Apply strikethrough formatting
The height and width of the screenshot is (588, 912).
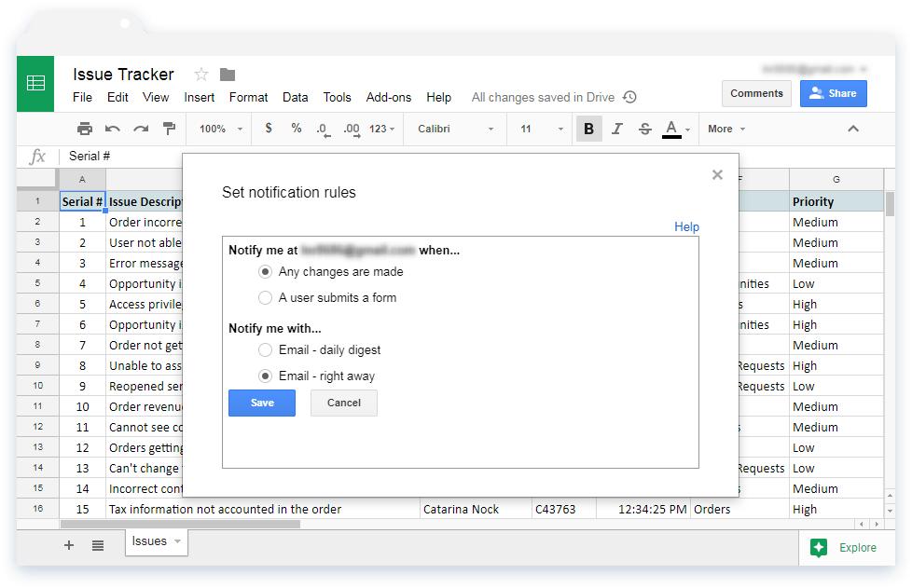click(644, 129)
